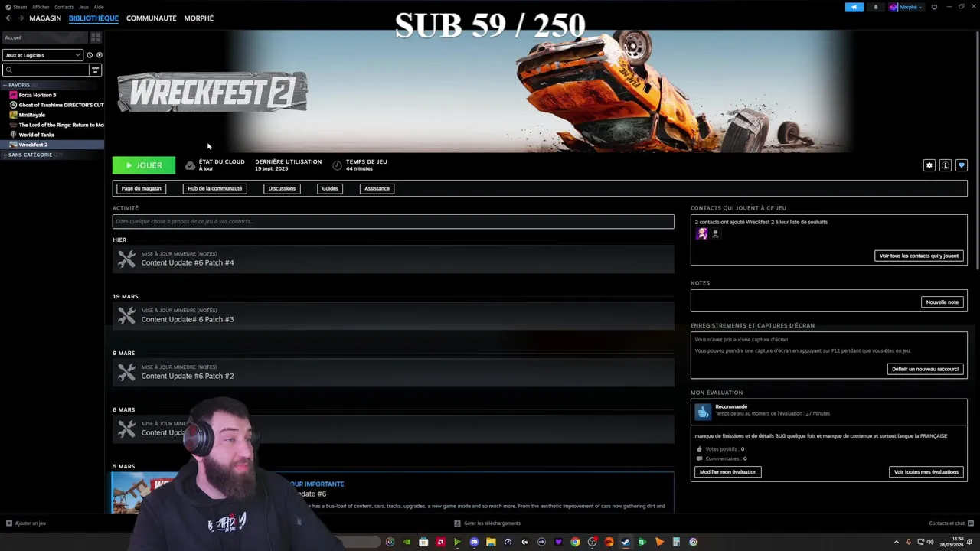Open Google Chrome from the taskbar
Image resolution: width=980 pixels, height=551 pixels.
pyautogui.click(x=575, y=543)
